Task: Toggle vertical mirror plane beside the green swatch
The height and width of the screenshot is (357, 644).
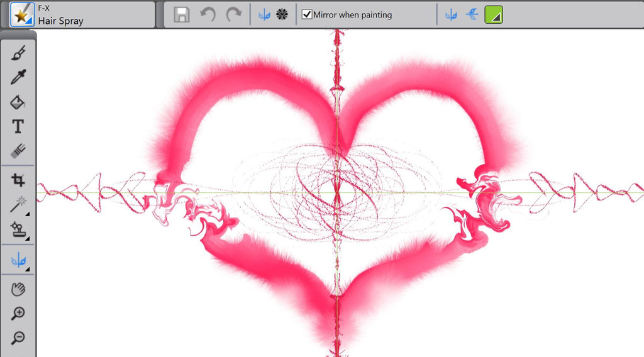Action: tap(451, 14)
